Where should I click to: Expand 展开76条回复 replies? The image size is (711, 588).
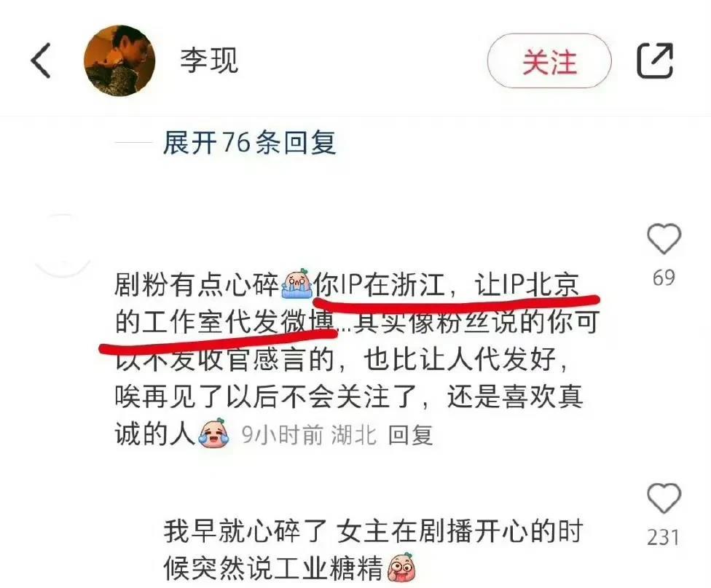(x=249, y=143)
